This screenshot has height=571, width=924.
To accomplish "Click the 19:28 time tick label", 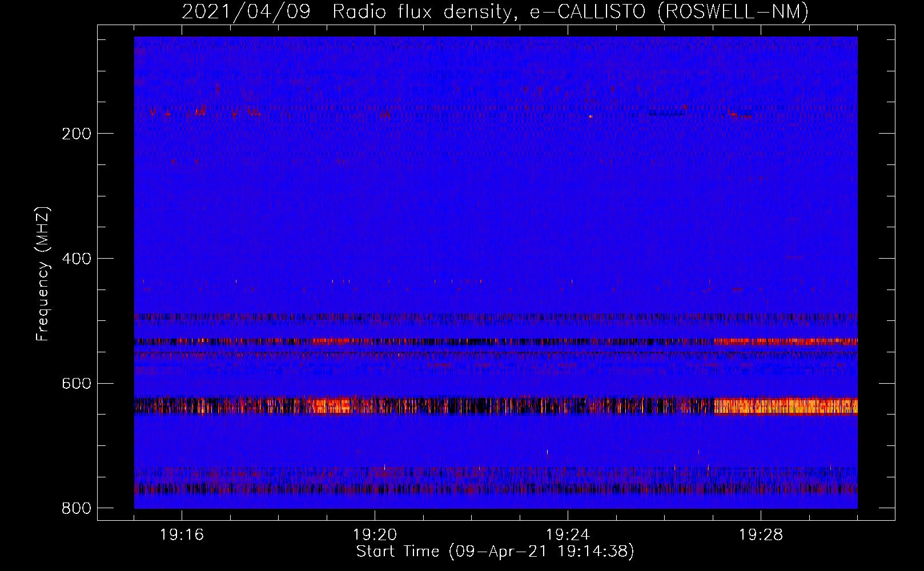I will coord(761,535).
